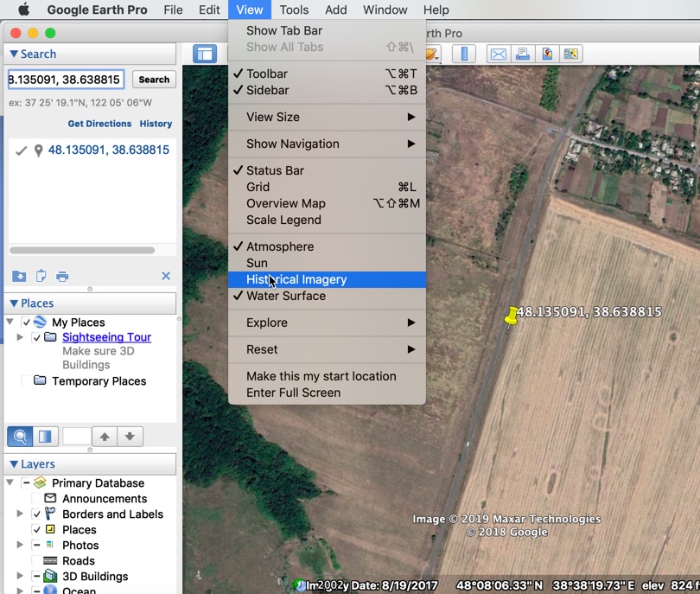Toggle the sidebar toolbar icon
The height and width of the screenshot is (594, 700).
click(205, 54)
